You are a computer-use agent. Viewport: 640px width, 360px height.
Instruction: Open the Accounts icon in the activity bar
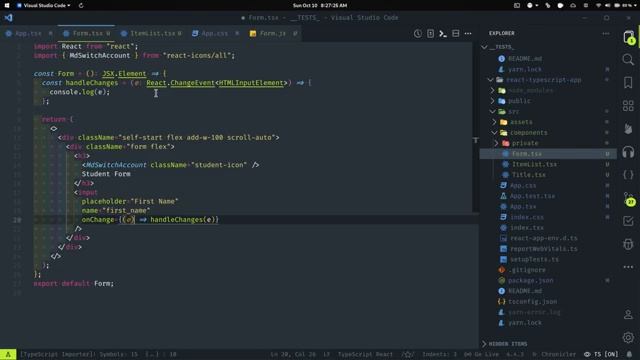pyautogui.click(x=628, y=314)
